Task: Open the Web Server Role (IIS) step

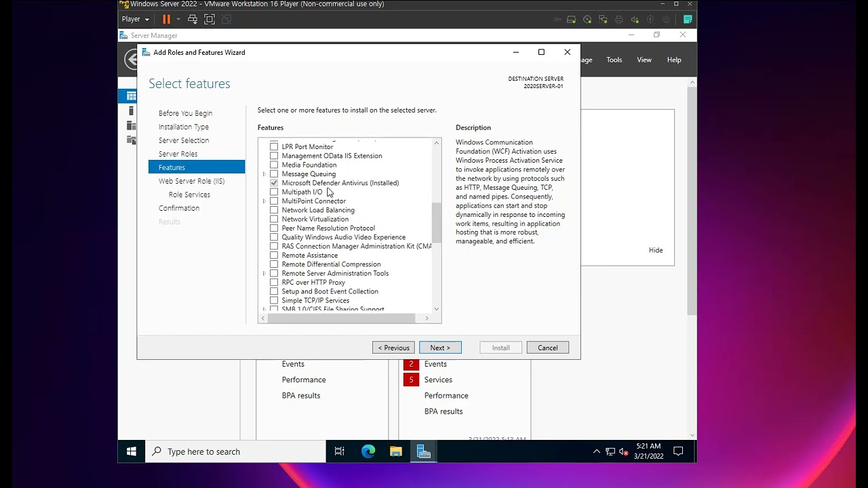Action: click(x=191, y=181)
